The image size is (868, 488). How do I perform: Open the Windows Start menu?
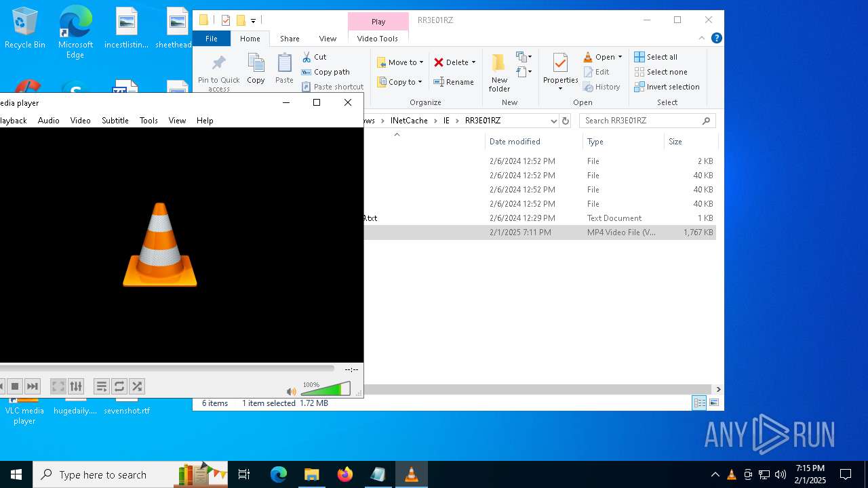16,474
